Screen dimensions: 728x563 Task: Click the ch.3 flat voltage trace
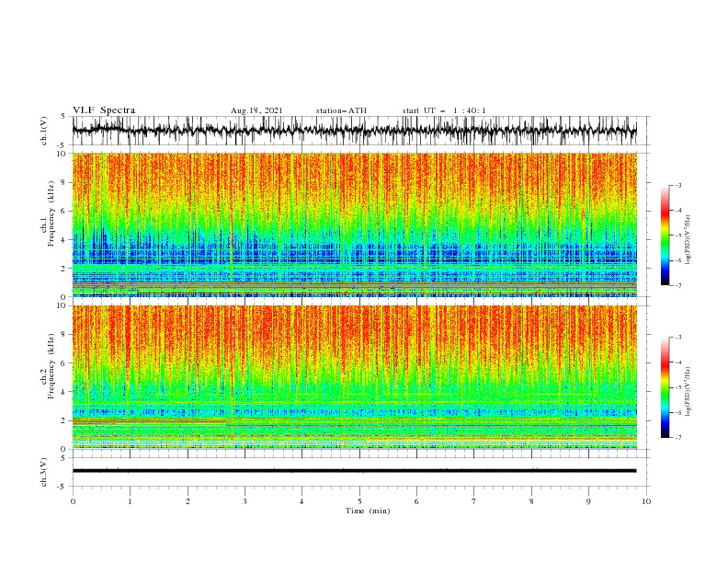354,471
